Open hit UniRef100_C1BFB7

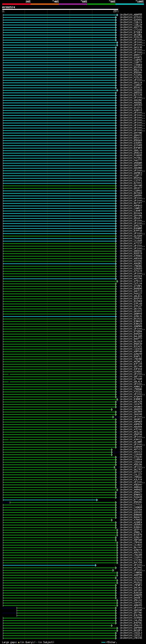point(131,60)
